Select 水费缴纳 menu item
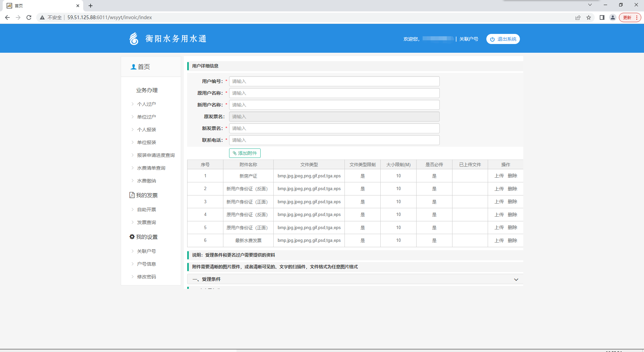 [x=146, y=181]
